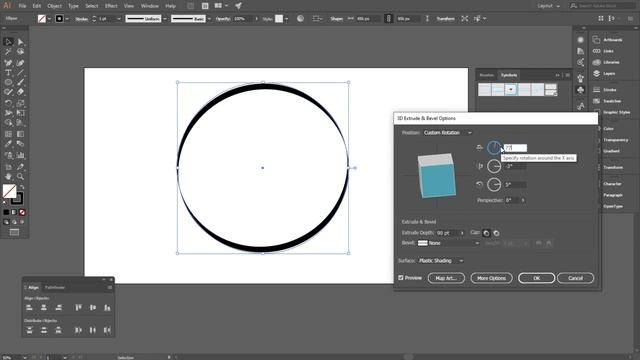Select the Eyedropper tool
Screen dimensions: 640x360
(8, 144)
